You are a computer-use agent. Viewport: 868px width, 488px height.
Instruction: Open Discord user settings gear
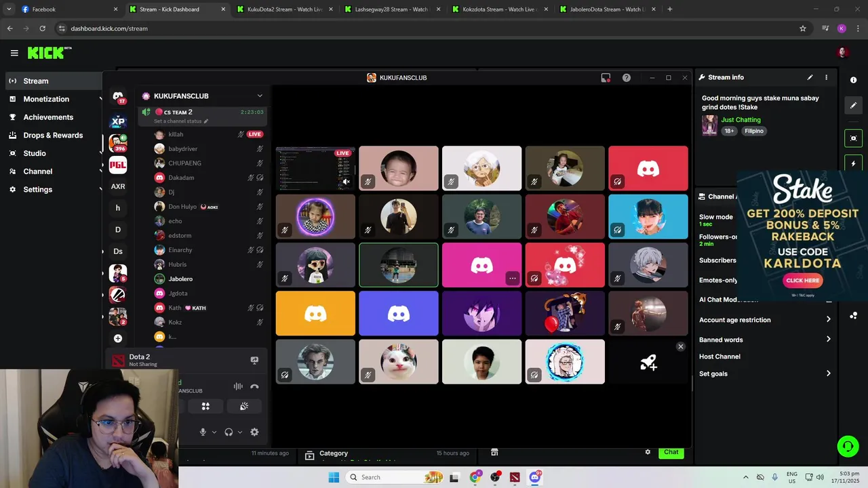tap(254, 432)
